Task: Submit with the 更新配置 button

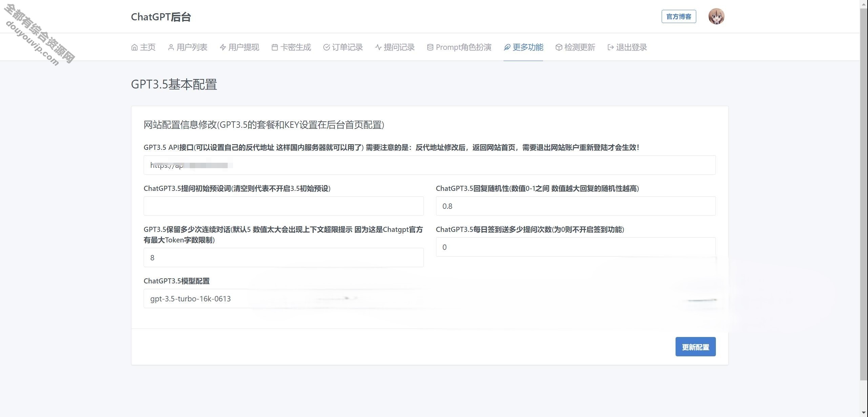Action: point(696,346)
